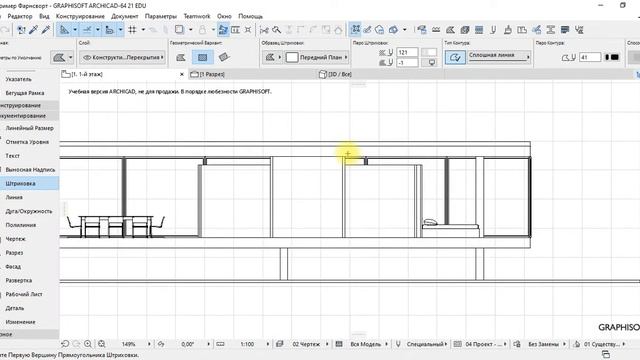Select the Дуга/Окружность tool
The width and height of the screenshot is (640, 360).
coord(29,211)
